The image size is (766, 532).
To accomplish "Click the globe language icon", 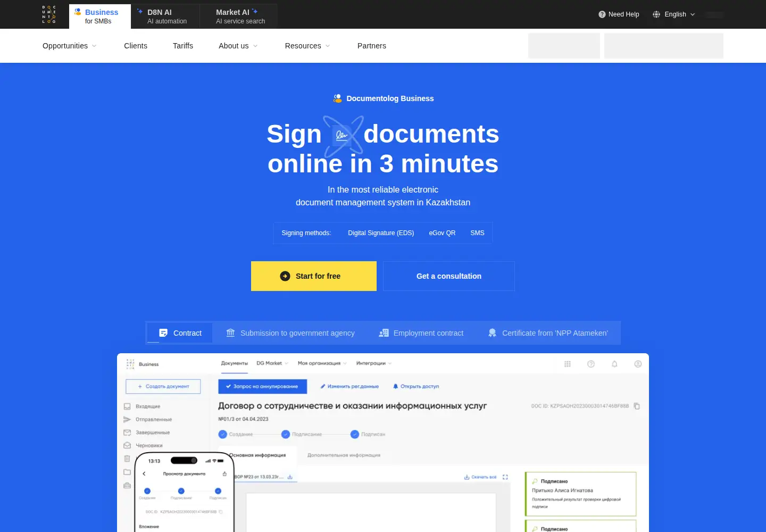I will pyautogui.click(x=656, y=14).
